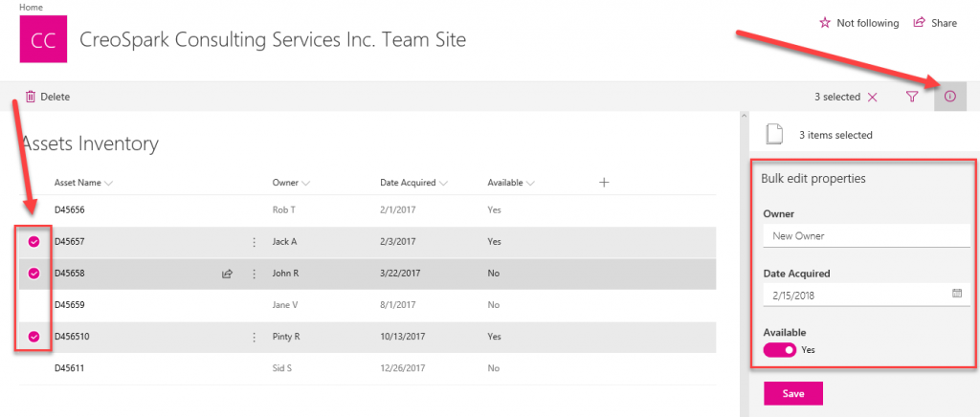Click the date cell 3/22/2017
Image resolution: width=980 pixels, height=417 pixels.
pos(400,274)
